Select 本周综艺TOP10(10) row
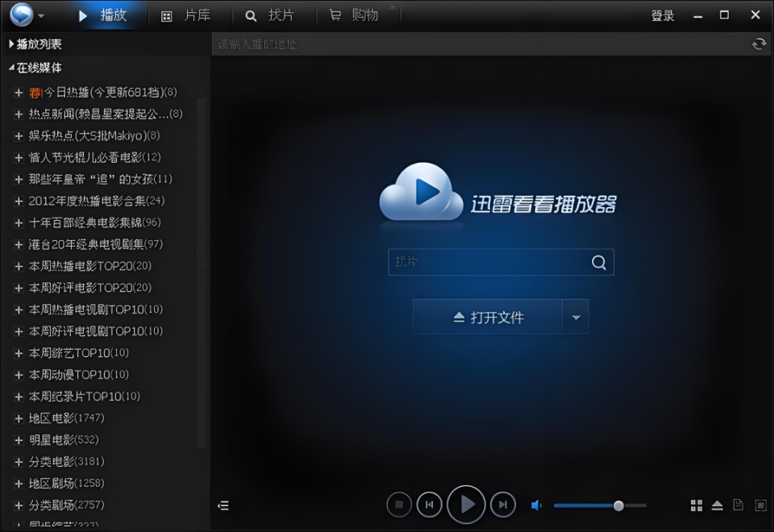The width and height of the screenshot is (774, 532). tap(78, 353)
